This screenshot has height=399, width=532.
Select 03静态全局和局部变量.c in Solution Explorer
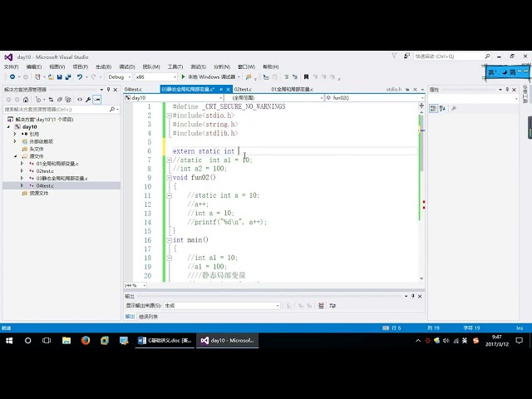pos(62,179)
